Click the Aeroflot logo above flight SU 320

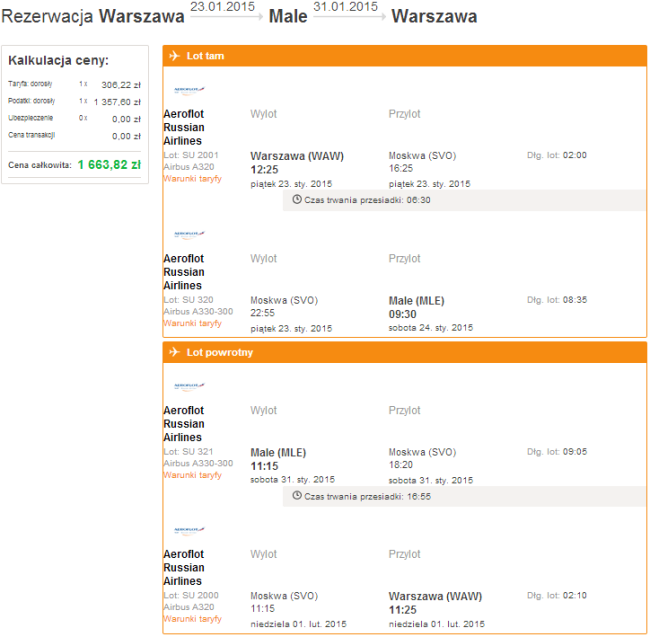click(188, 234)
